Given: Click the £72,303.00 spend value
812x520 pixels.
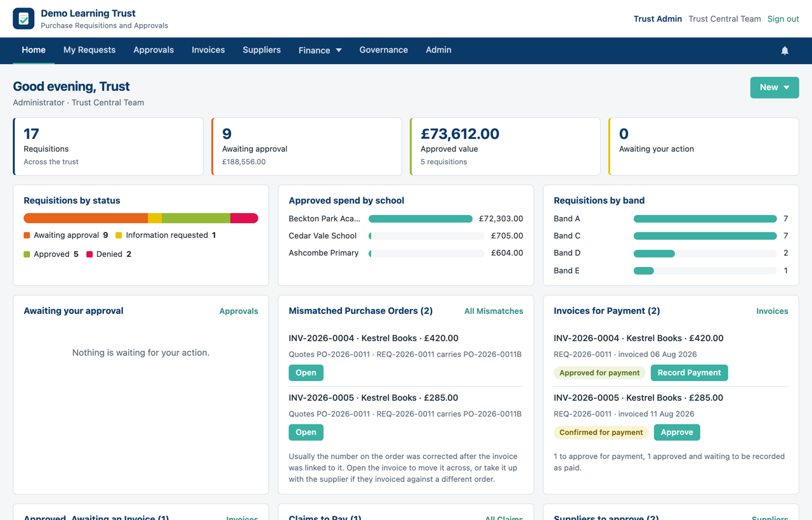Looking at the screenshot, I should tap(501, 219).
